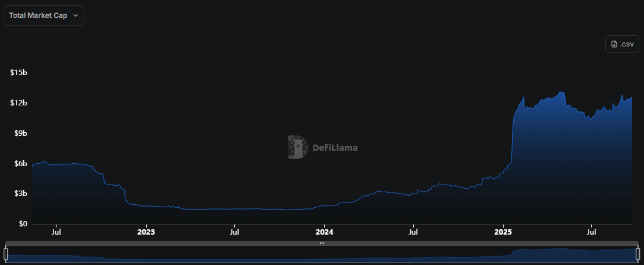Click the $9b label on the vertical axis

pyautogui.click(x=21, y=133)
